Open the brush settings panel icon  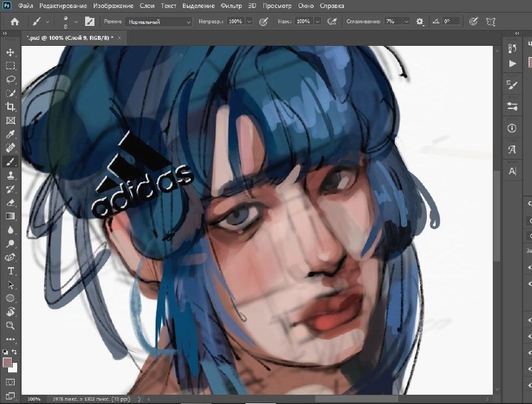[90, 22]
